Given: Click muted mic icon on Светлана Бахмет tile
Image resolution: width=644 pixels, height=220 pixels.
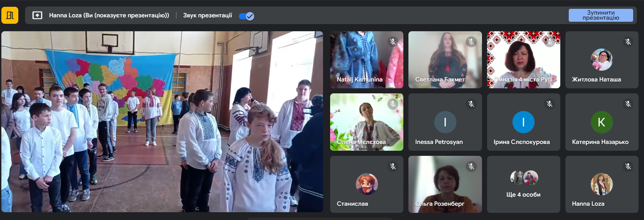Looking at the screenshot, I should click(x=471, y=42).
